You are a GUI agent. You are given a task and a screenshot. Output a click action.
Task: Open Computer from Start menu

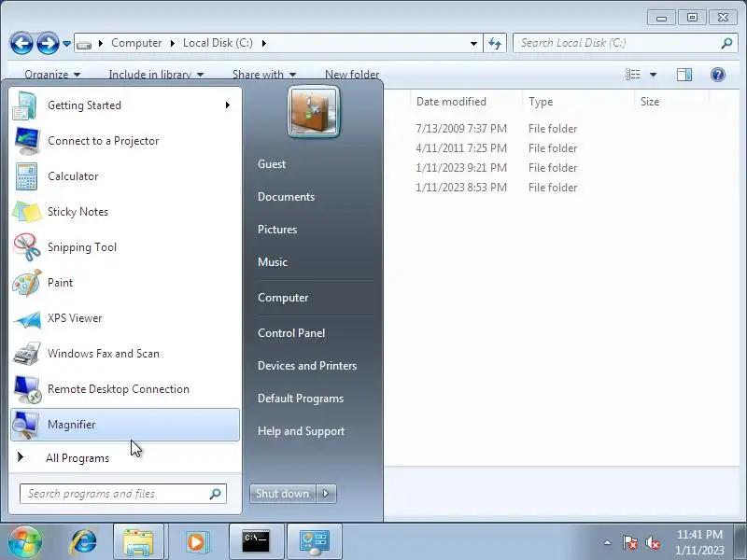click(283, 298)
